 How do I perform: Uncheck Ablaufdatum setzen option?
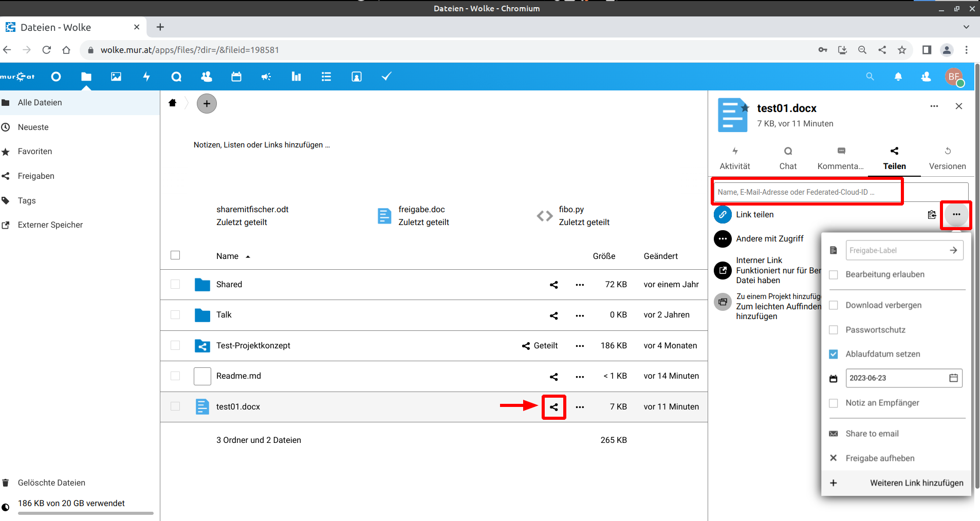[x=834, y=354]
